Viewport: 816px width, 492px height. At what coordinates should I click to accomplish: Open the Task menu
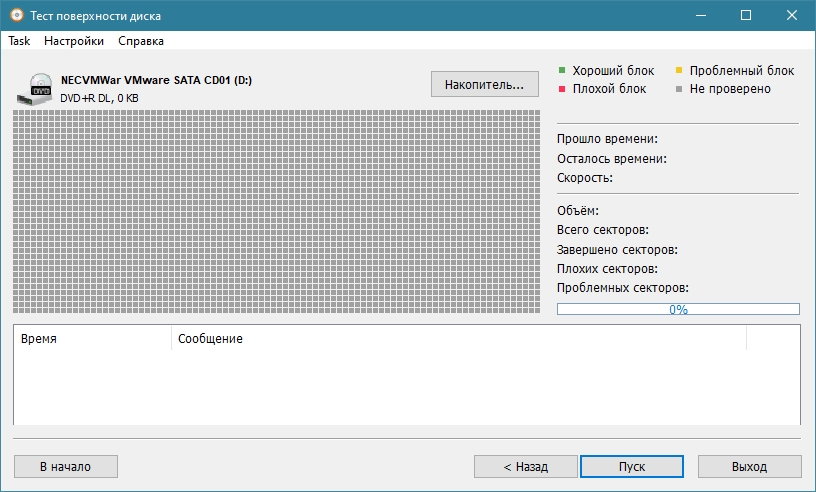(19, 41)
